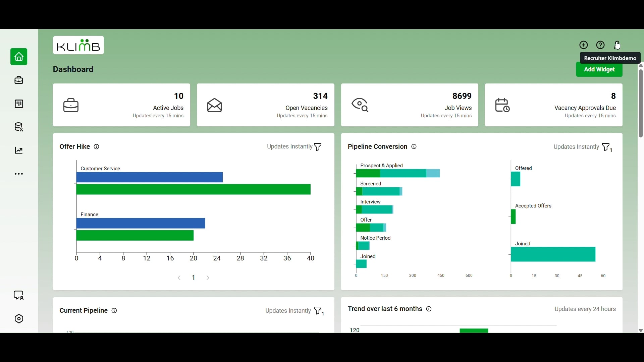Open the settings hexagon icon
644x362 pixels.
coord(19,319)
